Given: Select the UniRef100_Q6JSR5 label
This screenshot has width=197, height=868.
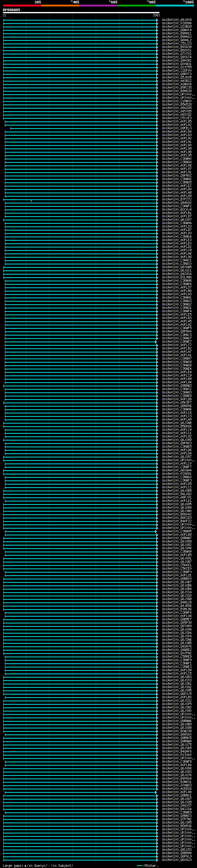Looking at the screenshot, I should point(176,822).
